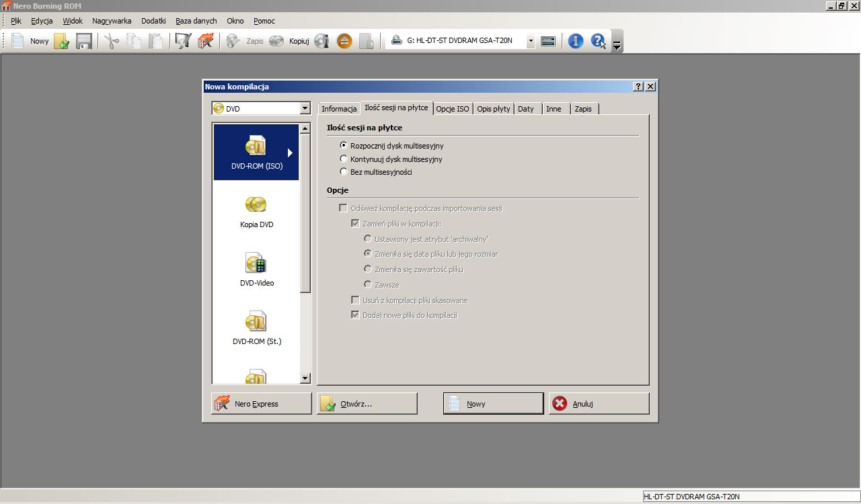Click the Nowy button in dialog
The width and height of the screenshot is (861, 504).
click(493, 404)
